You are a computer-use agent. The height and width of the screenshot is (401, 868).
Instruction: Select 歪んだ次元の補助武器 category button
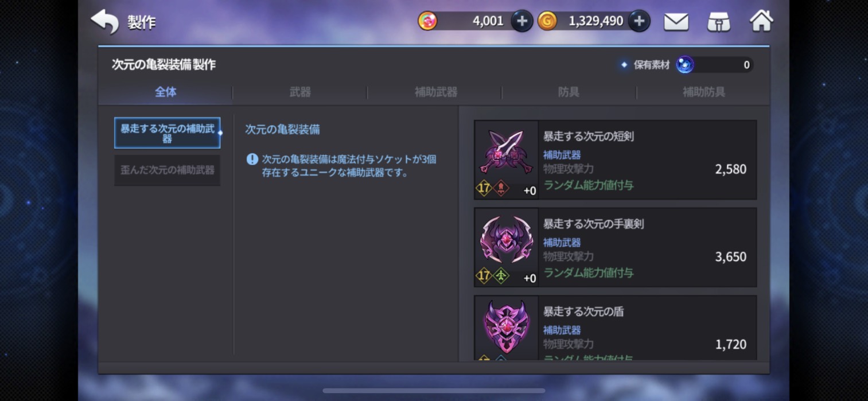167,170
